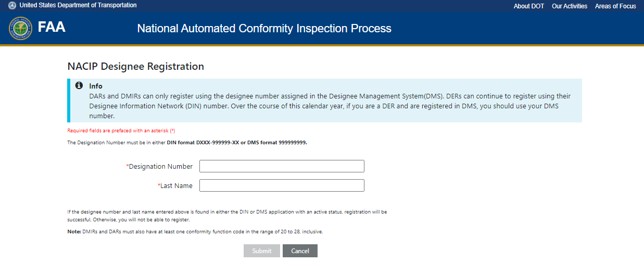644x275 pixels.
Task: Open the About DOT menu
Action: pos(528,6)
